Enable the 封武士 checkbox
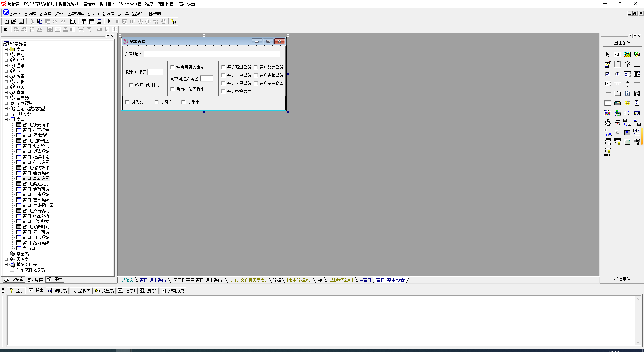This screenshot has width=644, height=352. pos(183,102)
